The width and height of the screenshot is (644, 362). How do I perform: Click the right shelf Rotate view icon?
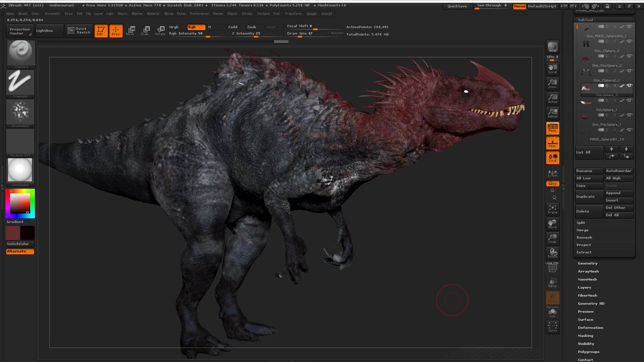(x=552, y=253)
